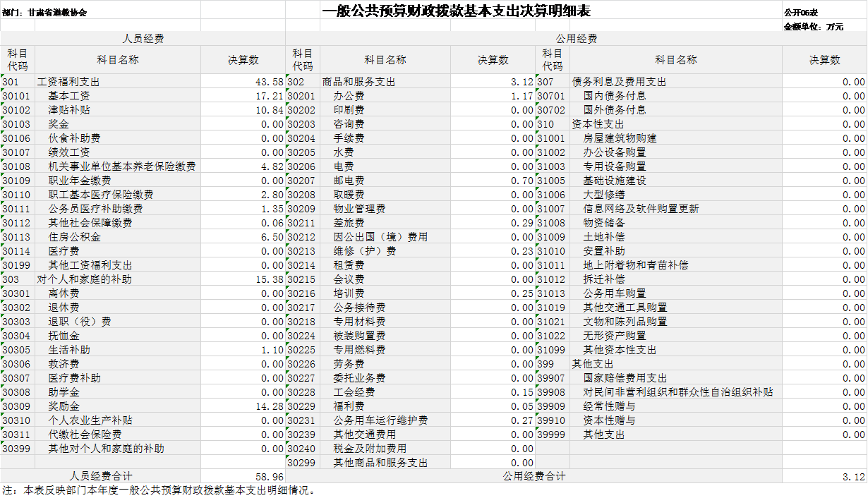Select the 对个人和家庭的补助 cell

pos(118,279)
